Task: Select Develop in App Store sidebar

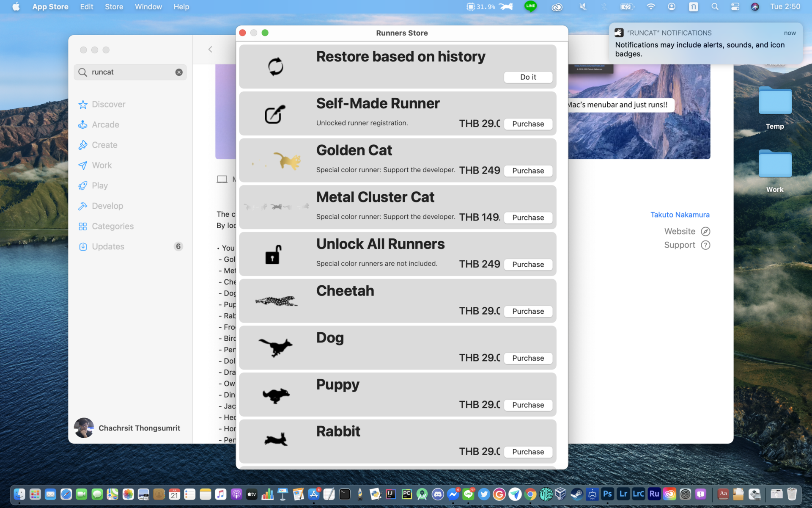Action: tap(130, 206)
